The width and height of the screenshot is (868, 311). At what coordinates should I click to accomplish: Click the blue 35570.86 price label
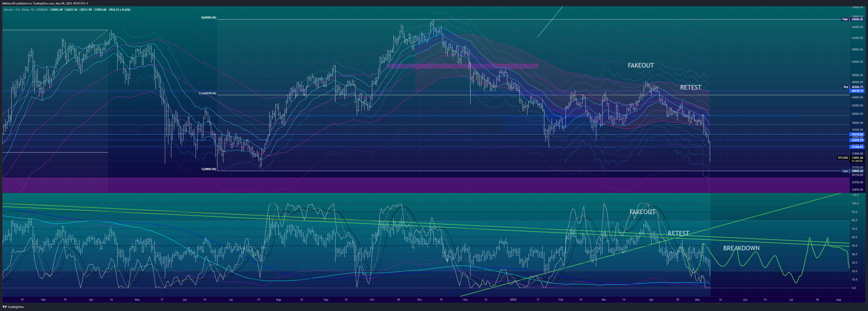coord(857,134)
